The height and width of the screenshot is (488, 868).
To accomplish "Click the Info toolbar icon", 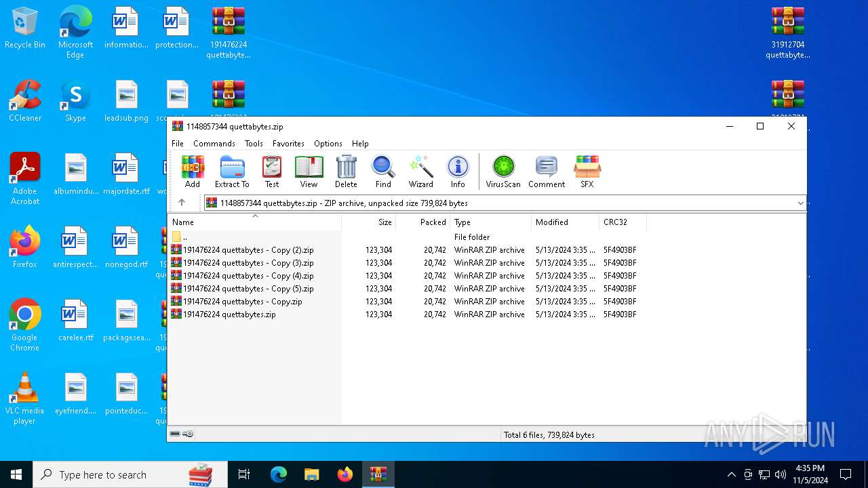I will (x=458, y=171).
